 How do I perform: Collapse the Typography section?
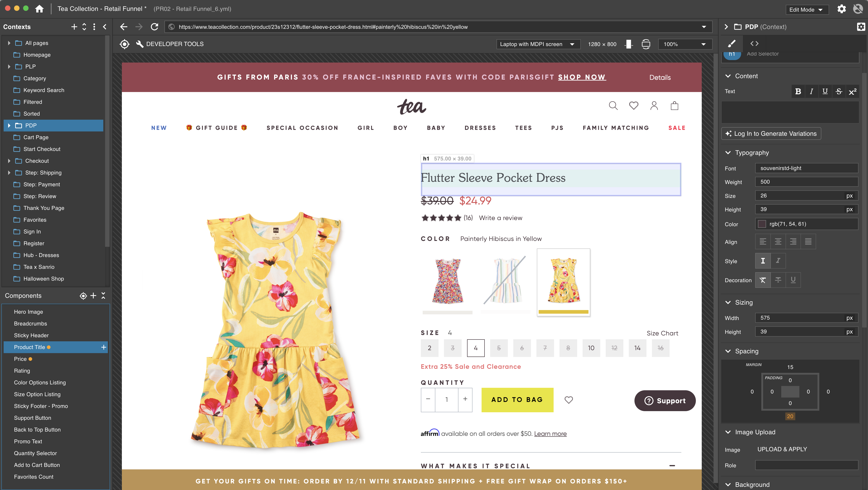(728, 153)
